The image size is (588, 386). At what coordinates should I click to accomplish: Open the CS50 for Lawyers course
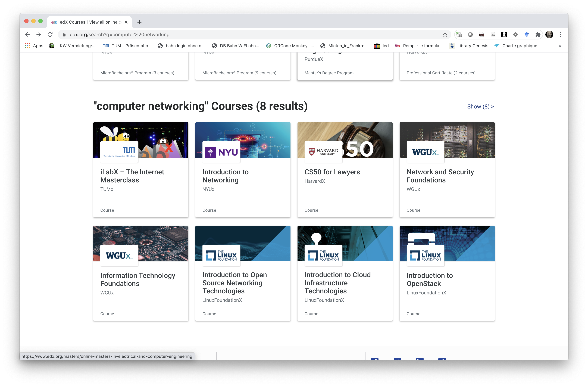click(345, 170)
